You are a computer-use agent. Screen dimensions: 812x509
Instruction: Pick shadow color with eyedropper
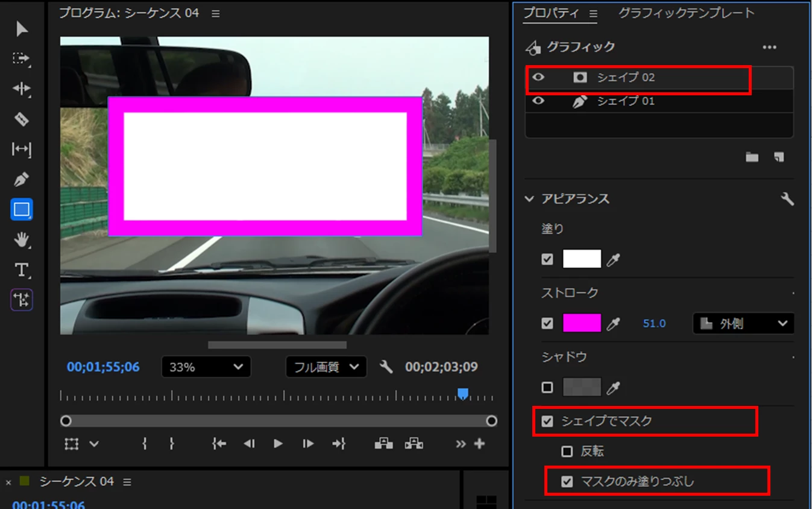click(x=613, y=388)
